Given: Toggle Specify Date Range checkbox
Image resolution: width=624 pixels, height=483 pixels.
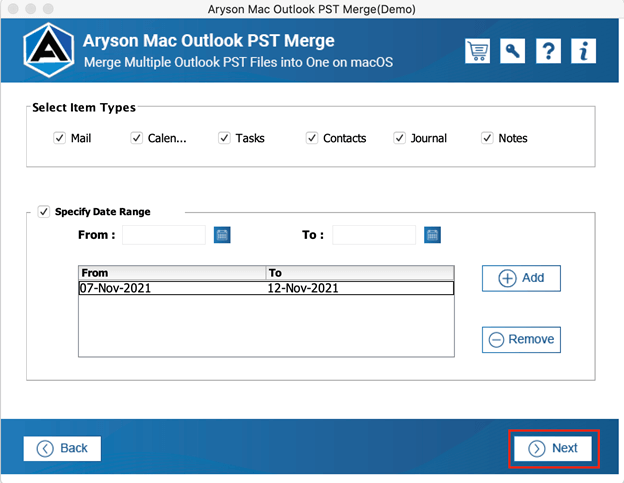Looking at the screenshot, I should [43, 211].
